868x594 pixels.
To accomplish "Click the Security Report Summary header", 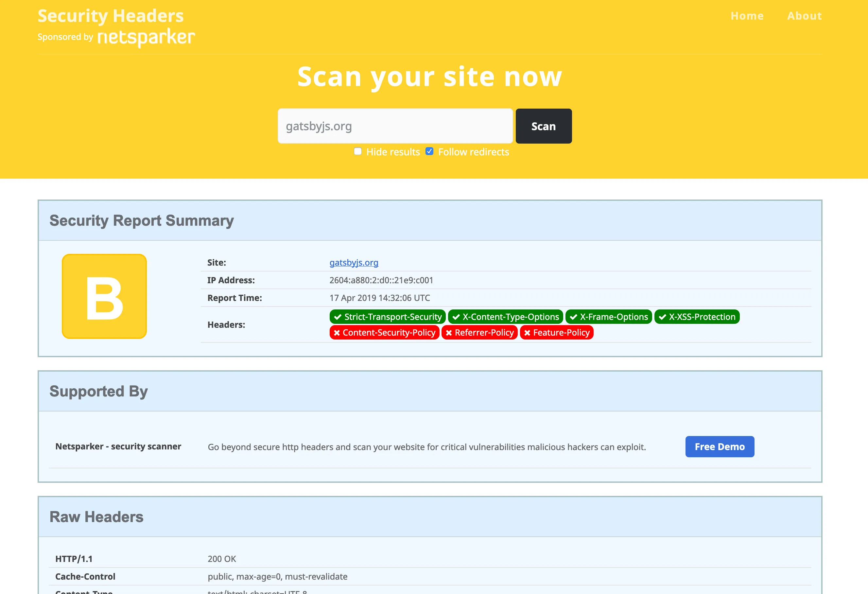I will [x=142, y=220].
